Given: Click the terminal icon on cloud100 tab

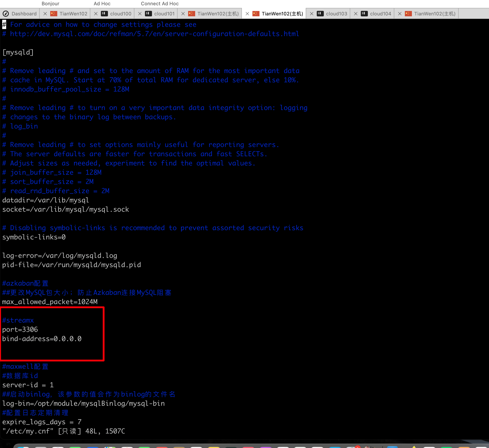Looking at the screenshot, I should (104, 14).
